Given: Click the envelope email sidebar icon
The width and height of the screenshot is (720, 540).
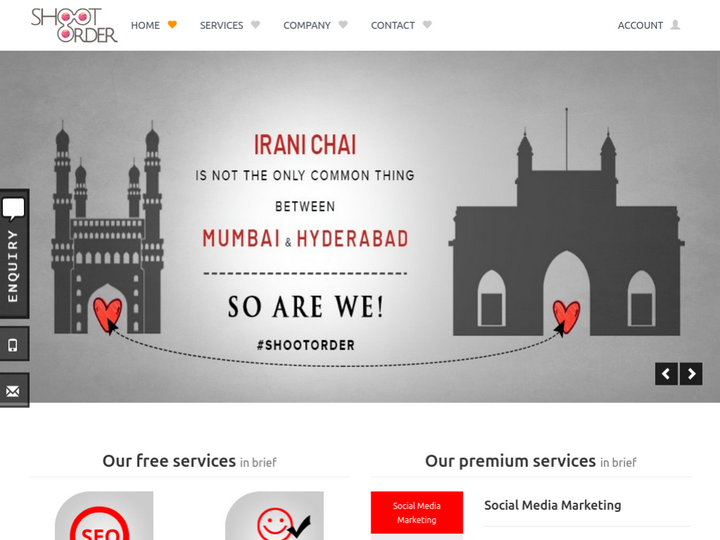Looking at the screenshot, I should point(14,390).
